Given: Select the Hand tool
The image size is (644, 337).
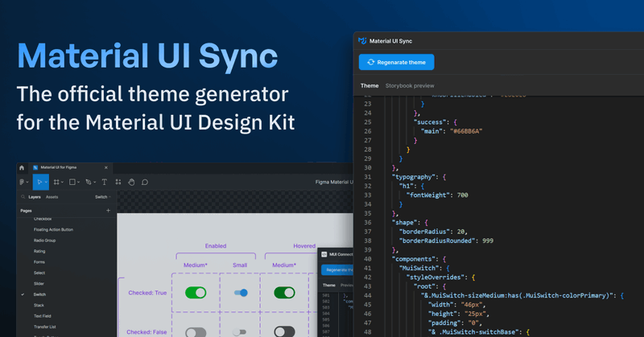Looking at the screenshot, I should [131, 182].
